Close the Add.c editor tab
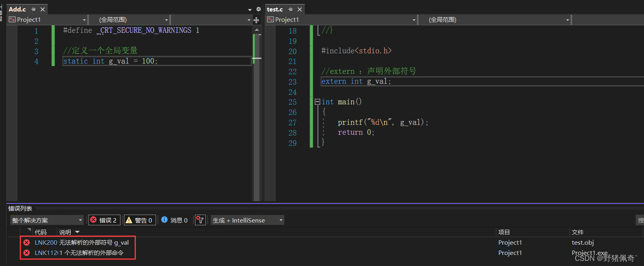644x266 pixels. pyautogui.click(x=43, y=9)
